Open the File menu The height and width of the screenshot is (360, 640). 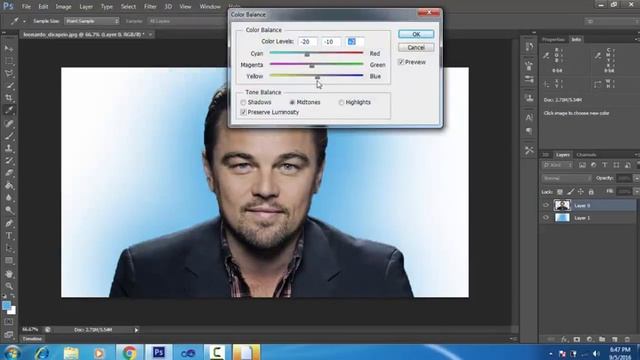pos(26,7)
